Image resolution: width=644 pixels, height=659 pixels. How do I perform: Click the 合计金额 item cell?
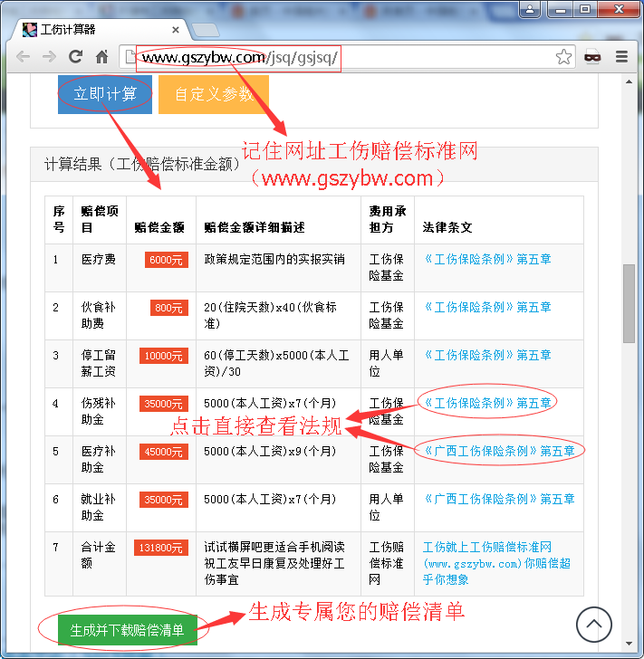pos(100,564)
